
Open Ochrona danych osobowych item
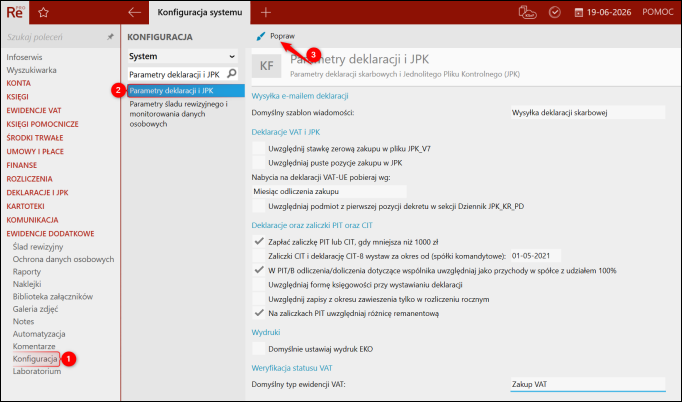pyautogui.click(x=64, y=259)
